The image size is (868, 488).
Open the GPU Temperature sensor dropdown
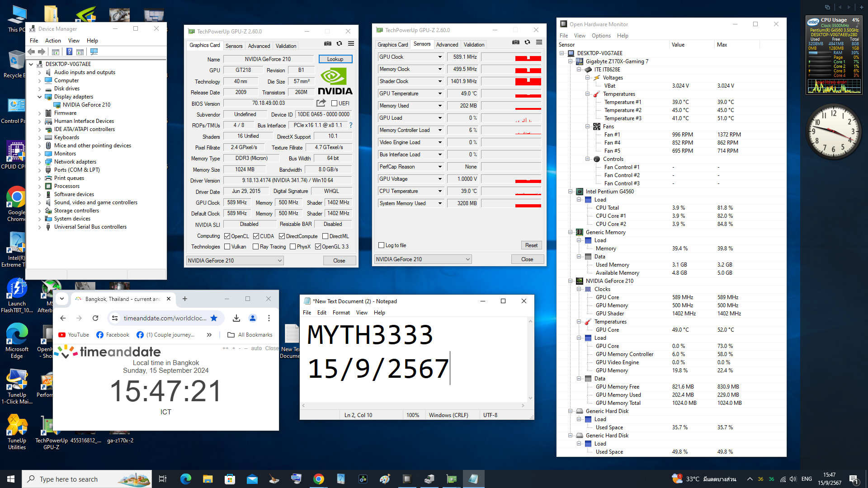click(x=440, y=94)
